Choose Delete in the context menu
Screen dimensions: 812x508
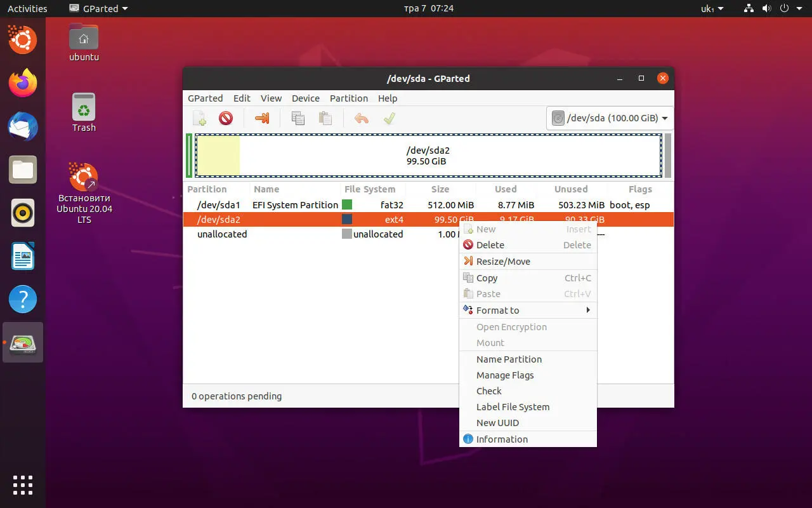point(528,245)
